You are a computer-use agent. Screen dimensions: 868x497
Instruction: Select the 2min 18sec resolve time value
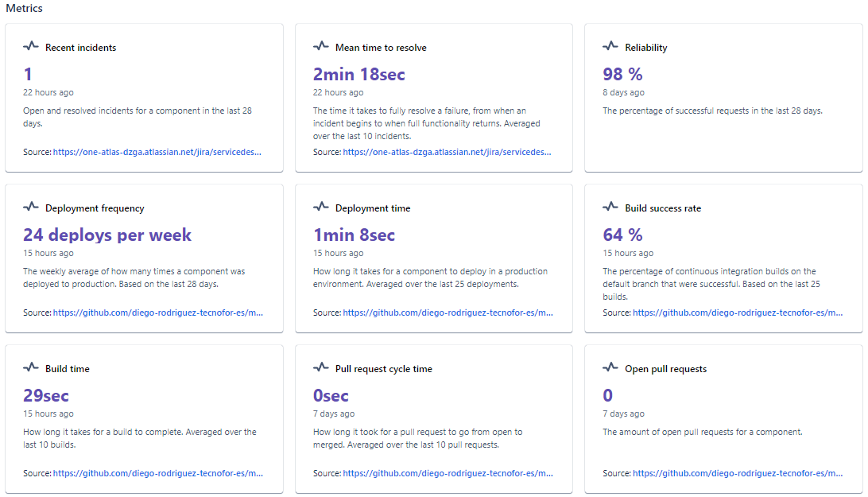point(358,74)
